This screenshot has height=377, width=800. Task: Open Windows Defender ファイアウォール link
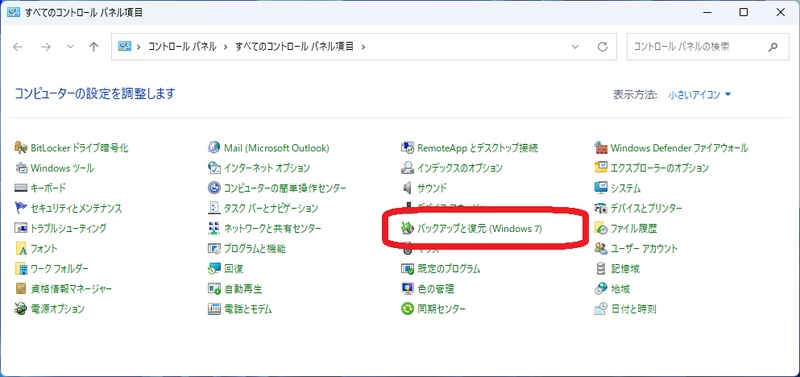tap(679, 148)
